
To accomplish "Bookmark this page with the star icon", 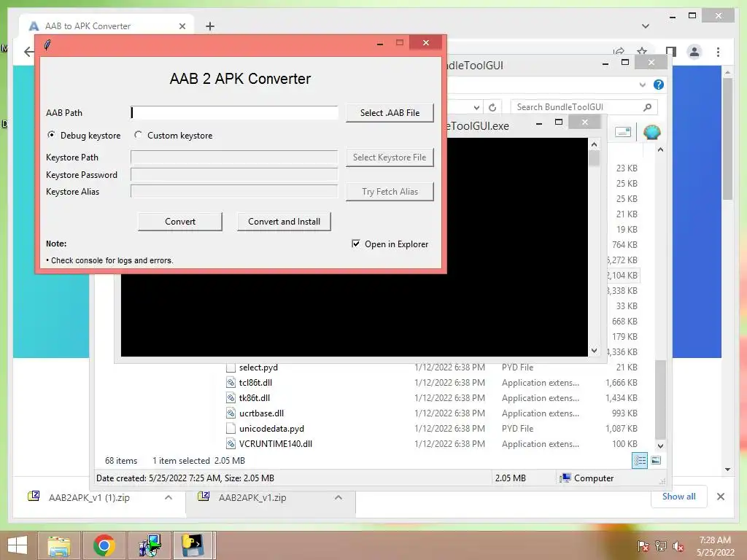I will (642, 51).
